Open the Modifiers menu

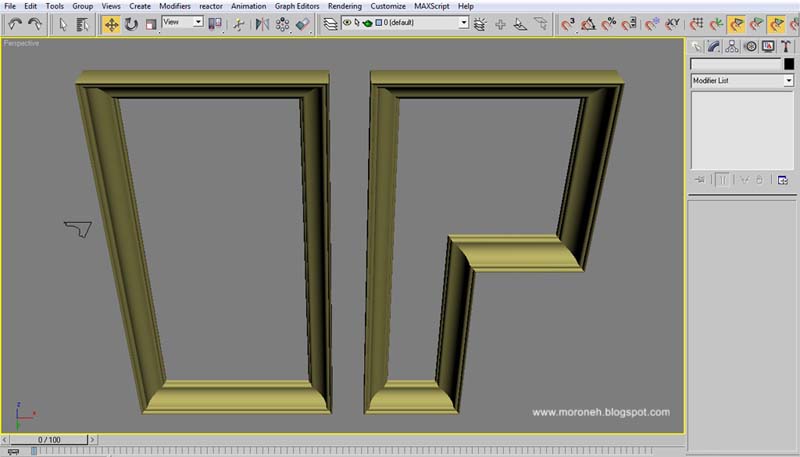pos(174,6)
